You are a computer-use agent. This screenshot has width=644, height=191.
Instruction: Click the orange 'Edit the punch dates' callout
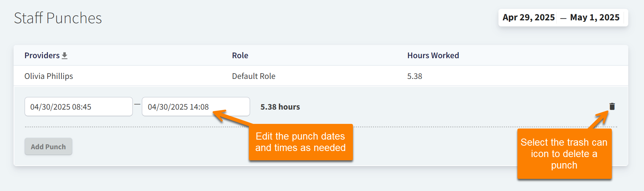point(300,142)
